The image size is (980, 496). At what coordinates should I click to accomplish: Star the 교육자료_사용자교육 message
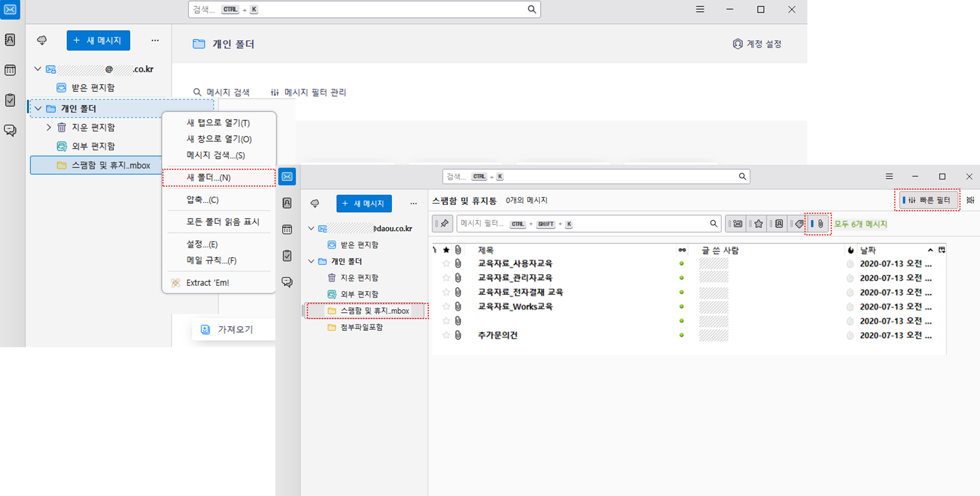pyautogui.click(x=446, y=264)
